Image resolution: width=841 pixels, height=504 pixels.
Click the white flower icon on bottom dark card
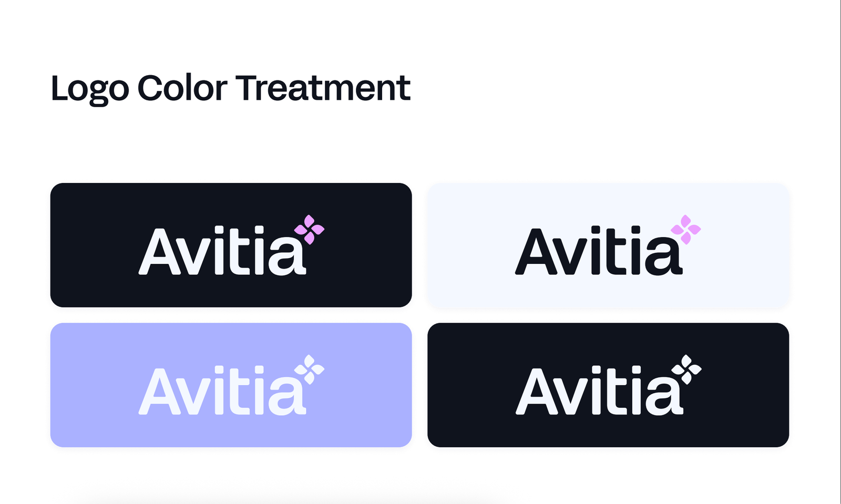[686, 369]
